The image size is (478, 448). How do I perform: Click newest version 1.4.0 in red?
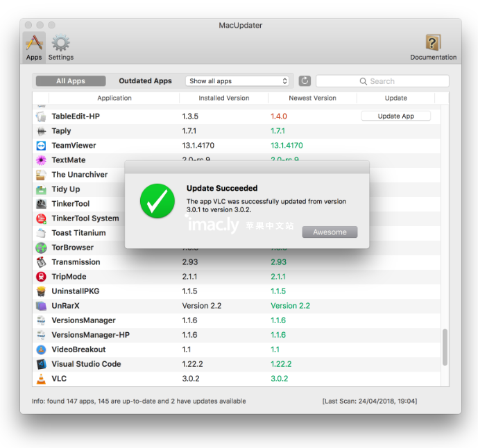tap(279, 117)
